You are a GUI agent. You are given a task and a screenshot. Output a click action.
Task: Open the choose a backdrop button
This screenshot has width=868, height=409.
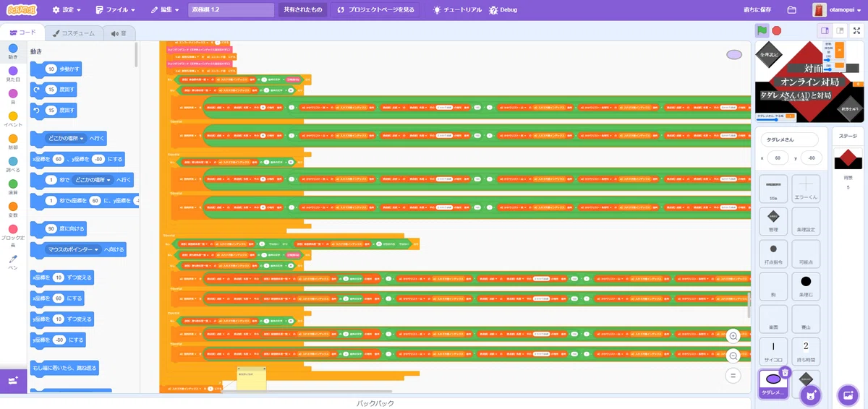click(846, 395)
